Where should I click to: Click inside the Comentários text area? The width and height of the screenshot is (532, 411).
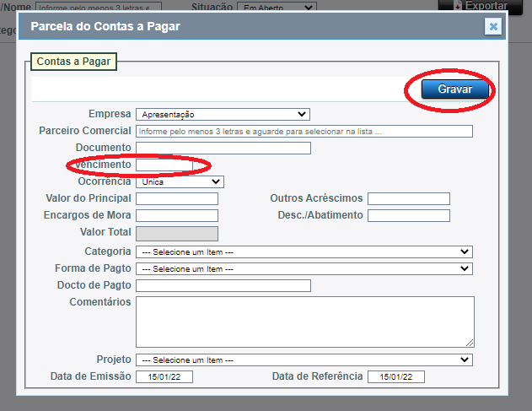(304, 321)
